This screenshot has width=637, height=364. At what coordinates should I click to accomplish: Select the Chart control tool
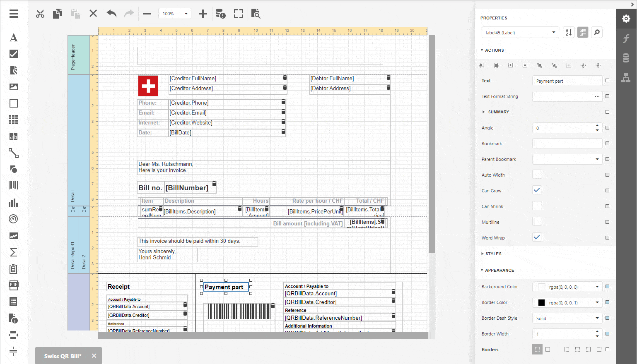click(x=14, y=203)
